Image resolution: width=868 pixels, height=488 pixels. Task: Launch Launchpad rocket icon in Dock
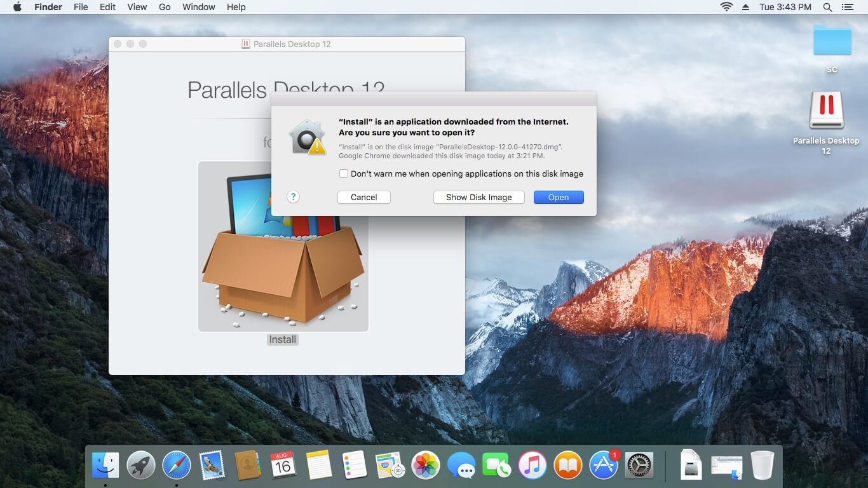click(141, 465)
